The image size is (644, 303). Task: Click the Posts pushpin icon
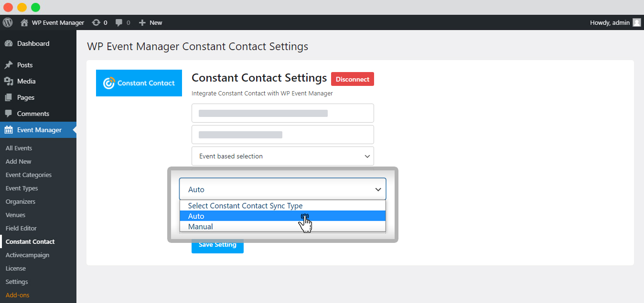click(x=9, y=65)
